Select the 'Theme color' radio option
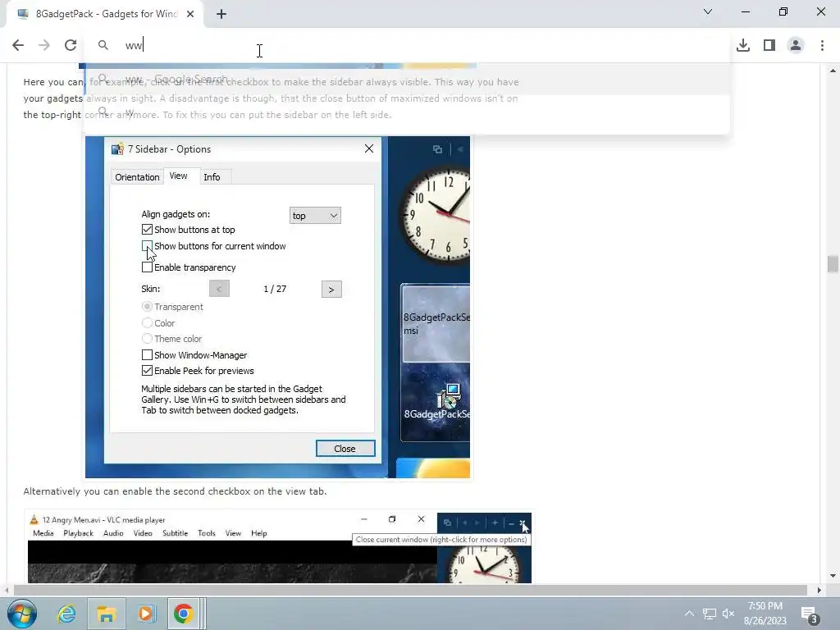Image resolution: width=840 pixels, height=630 pixels. (147, 339)
